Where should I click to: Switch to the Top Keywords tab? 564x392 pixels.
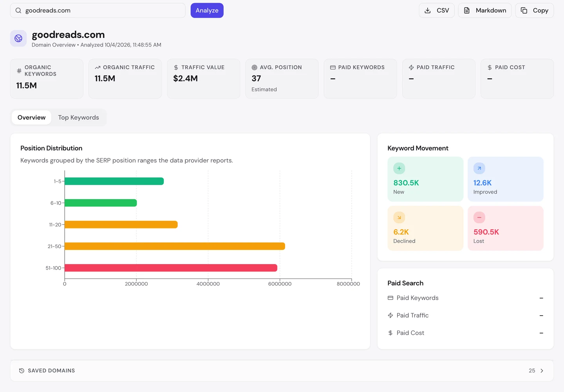(x=79, y=117)
